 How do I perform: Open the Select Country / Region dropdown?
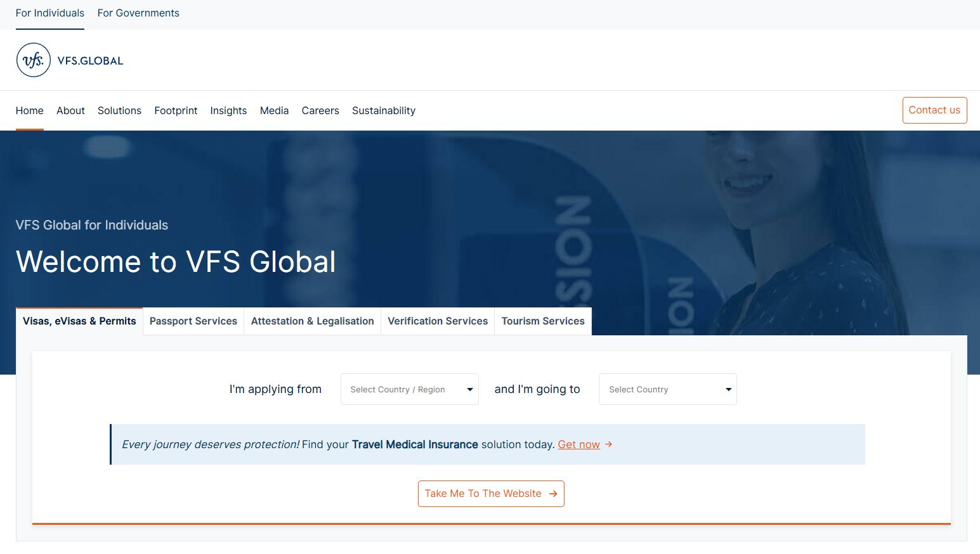point(410,389)
